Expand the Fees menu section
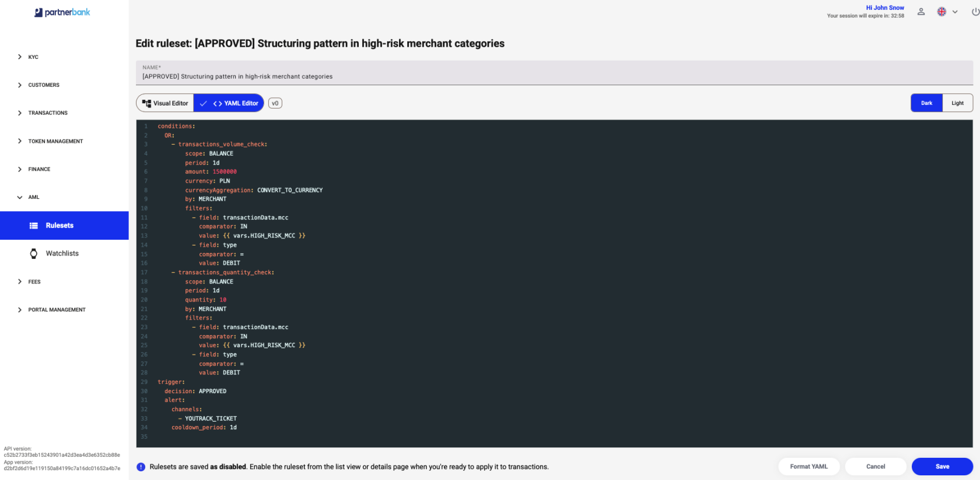Viewport: 980px width, 480px height. 34,282
